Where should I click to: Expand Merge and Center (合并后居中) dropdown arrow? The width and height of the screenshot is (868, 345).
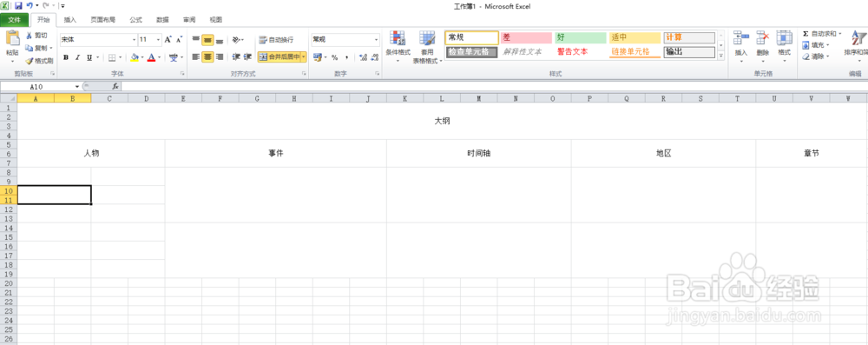coord(304,56)
